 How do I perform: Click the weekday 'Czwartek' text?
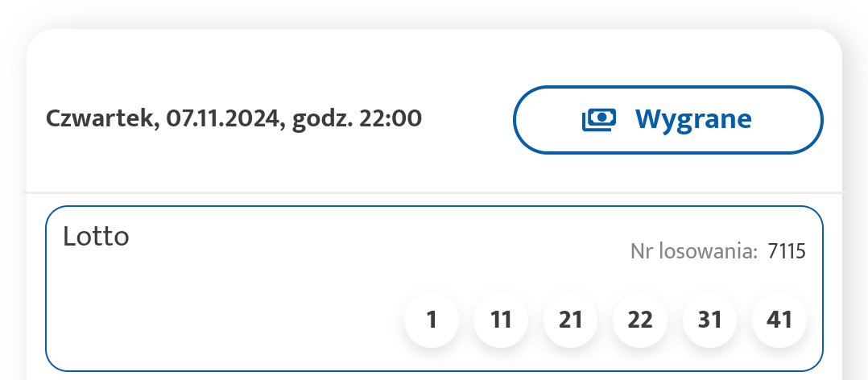(100, 118)
